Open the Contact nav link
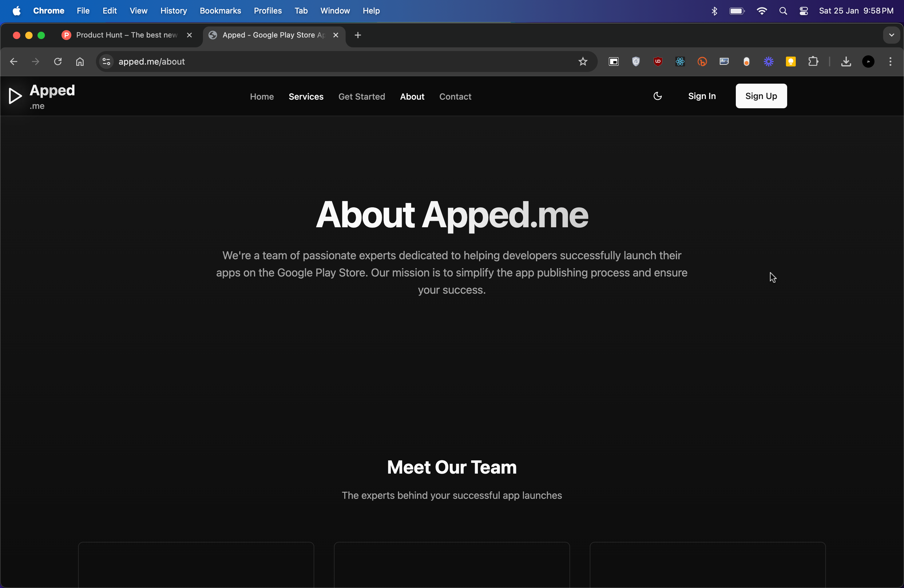Viewport: 904px width, 588px height. [455, 97]
